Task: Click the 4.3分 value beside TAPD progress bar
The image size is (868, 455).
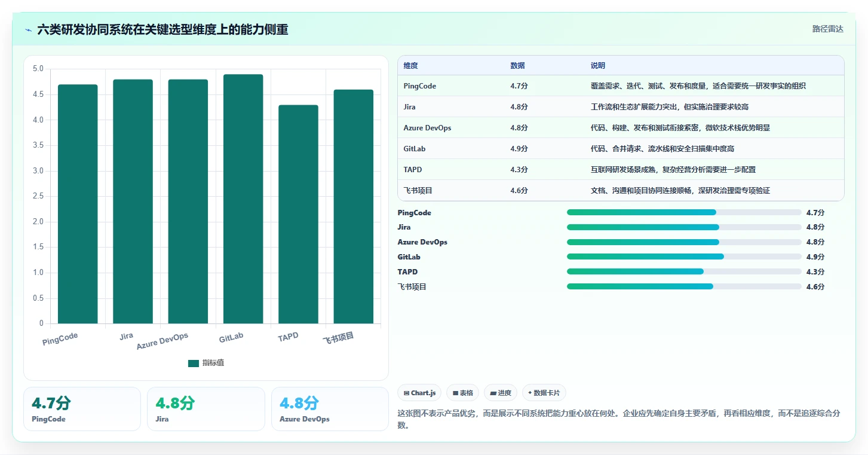Action: [x=815, y=272]
